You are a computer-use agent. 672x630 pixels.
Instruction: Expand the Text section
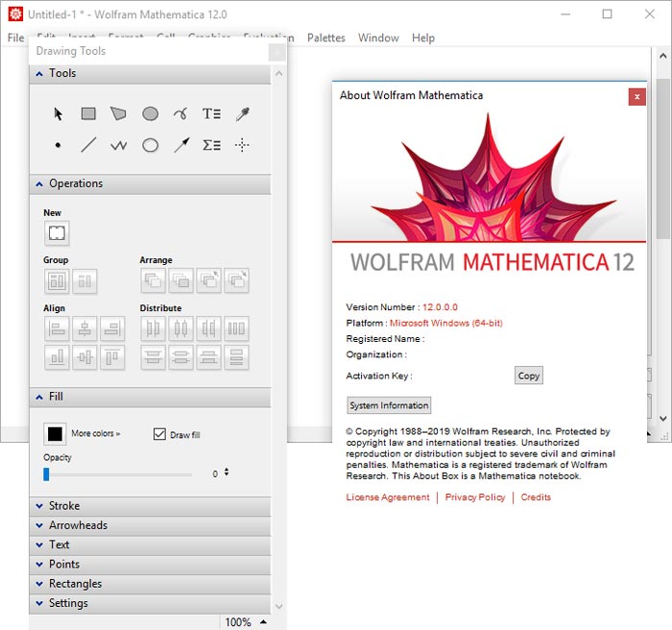coord(150,545)
